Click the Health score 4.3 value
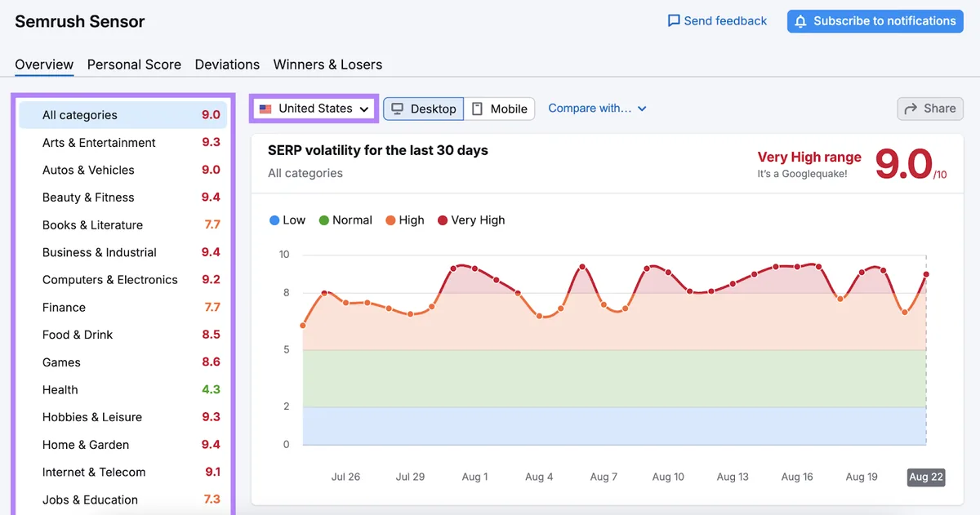This screenshot has height=515, width=980. pyautogui.click(x=212, y=390)
